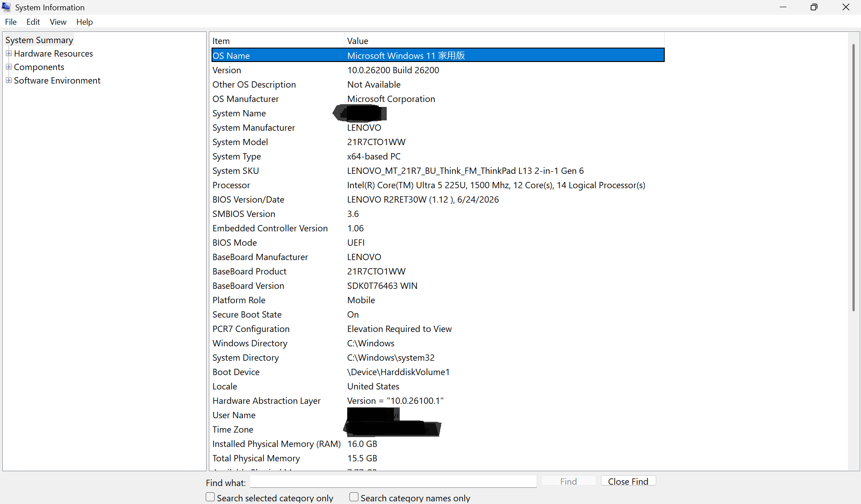The width and height of the screenshot is (861, 504).
Task: Open the Help menu
Action: [84, 22]
